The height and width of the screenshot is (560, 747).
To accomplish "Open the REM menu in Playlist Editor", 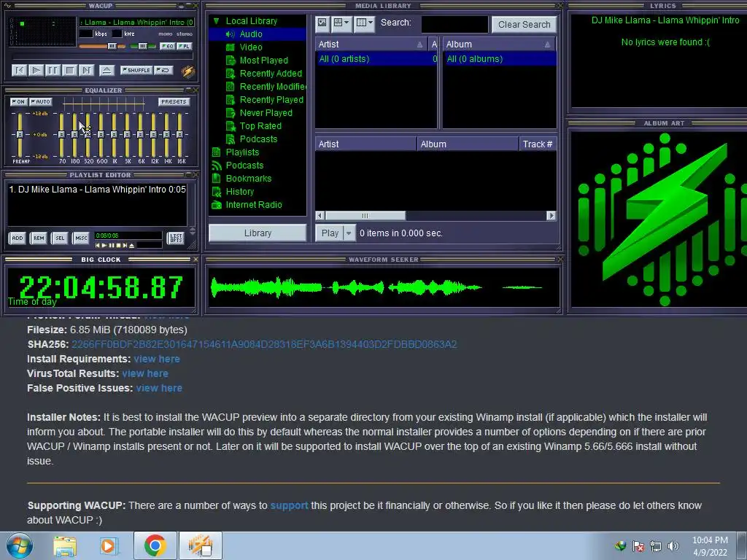I will [x=39, y=238].
